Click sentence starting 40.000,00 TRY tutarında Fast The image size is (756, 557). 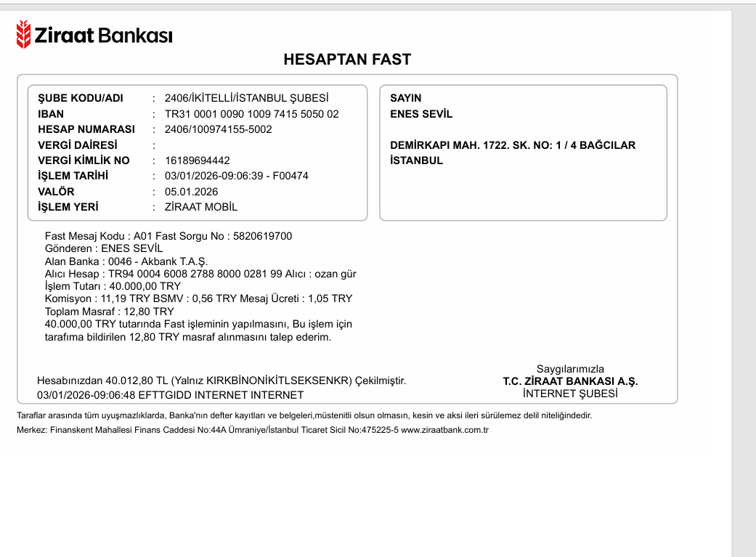198,324
